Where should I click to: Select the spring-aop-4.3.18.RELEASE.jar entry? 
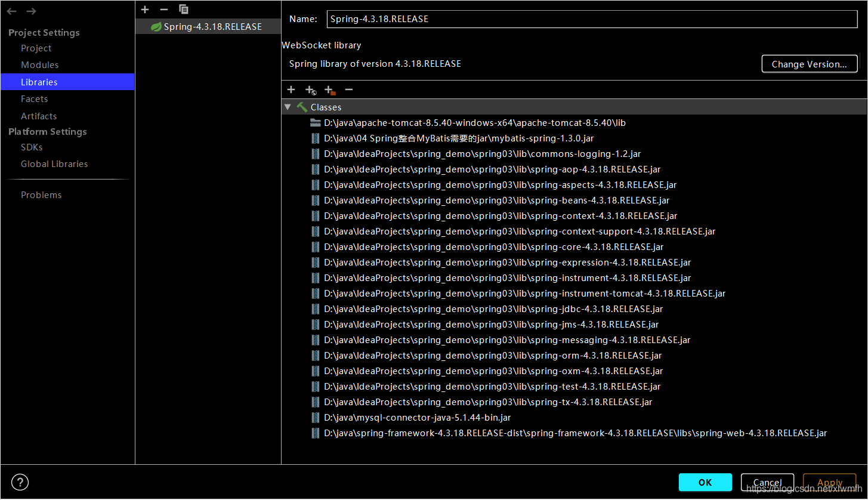click(492, 169)
